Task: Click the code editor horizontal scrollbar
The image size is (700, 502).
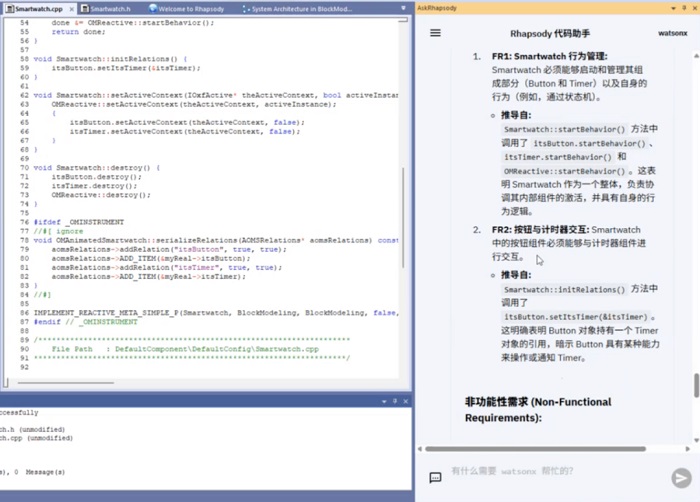Action: (66, 383)
